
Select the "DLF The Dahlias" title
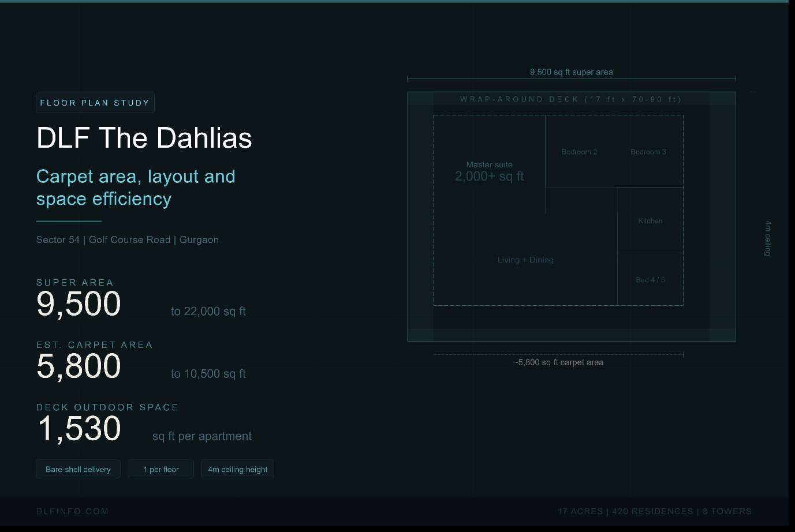pos(144,138)
